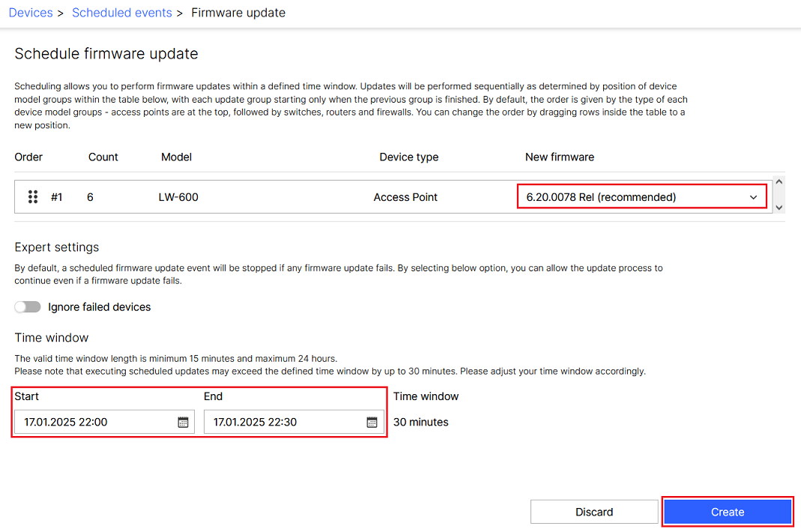Viewport: 801px width, 532px height.
Task: Click the Model column header
Action: tap(176, 157)
